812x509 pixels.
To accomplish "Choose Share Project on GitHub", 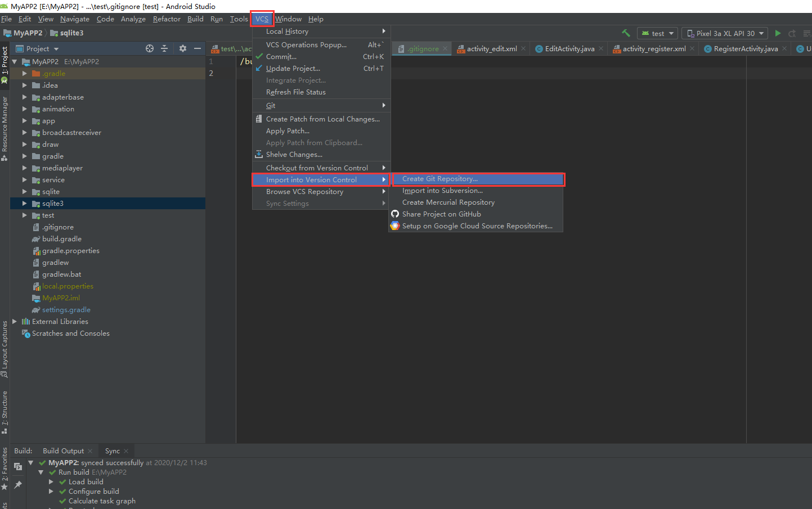I will (x=476, y=214).
